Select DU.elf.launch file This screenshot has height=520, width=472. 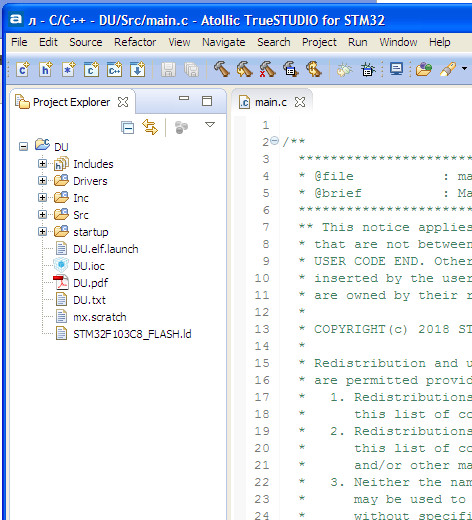tap(106, 249)
